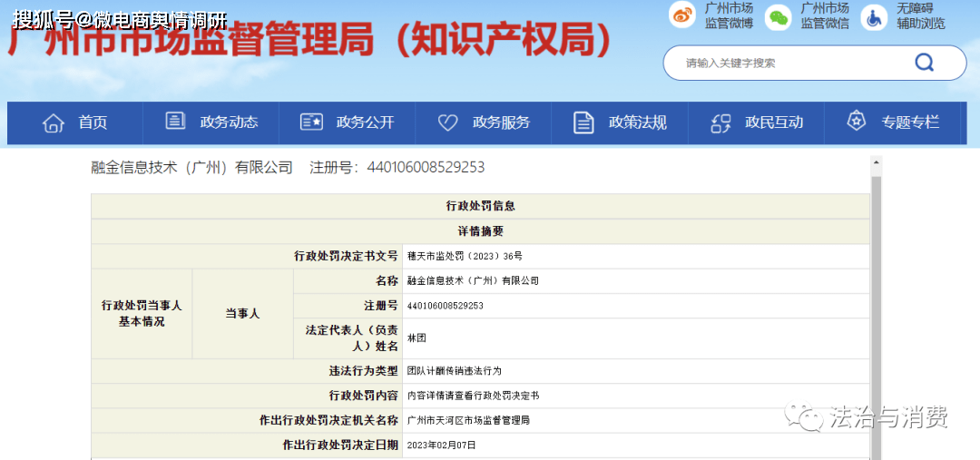Image resolution: width=980 pixels, height=460 pixels.
Task: Open 广州市场监管微信 link
Action: click(x=824, y=15)
